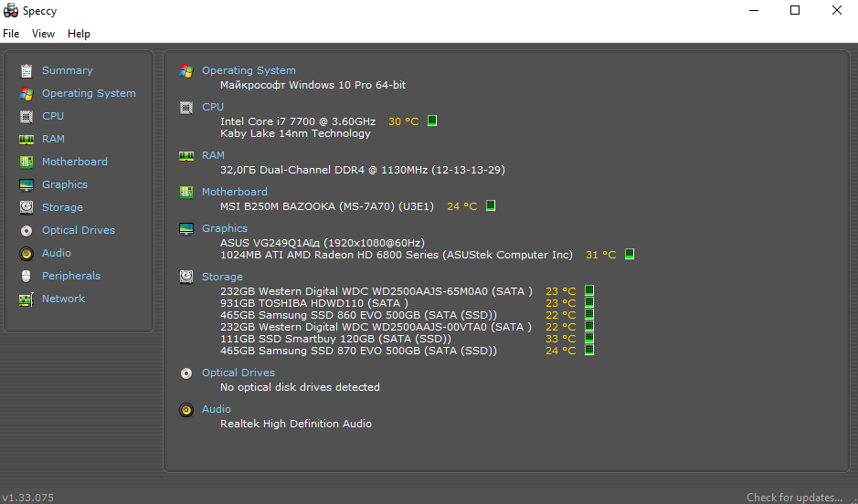Click the AMD Radeon HD 6800 Series line
Image resolution: width=858 pixels, height=504 pixels.
[397, 255]
